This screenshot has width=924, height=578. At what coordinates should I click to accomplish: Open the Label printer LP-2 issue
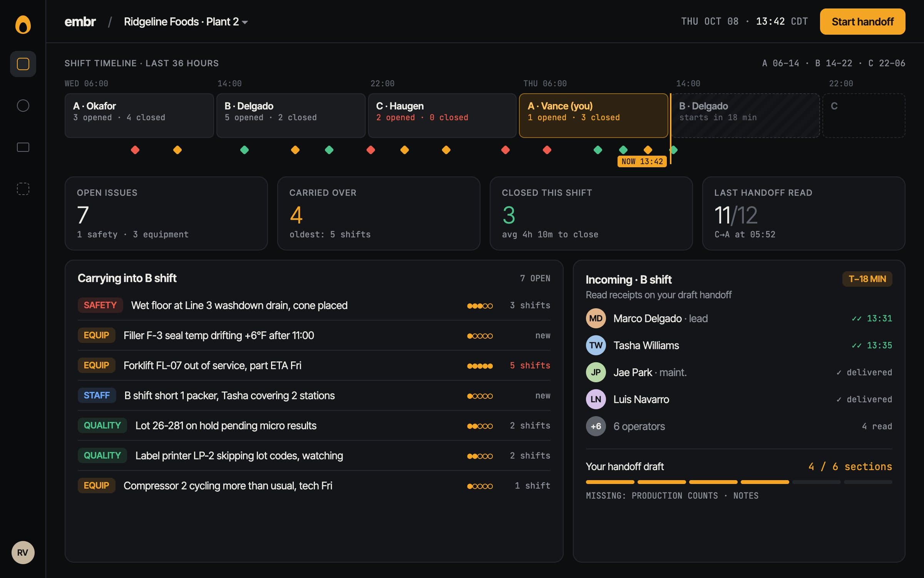coord(314,455)
